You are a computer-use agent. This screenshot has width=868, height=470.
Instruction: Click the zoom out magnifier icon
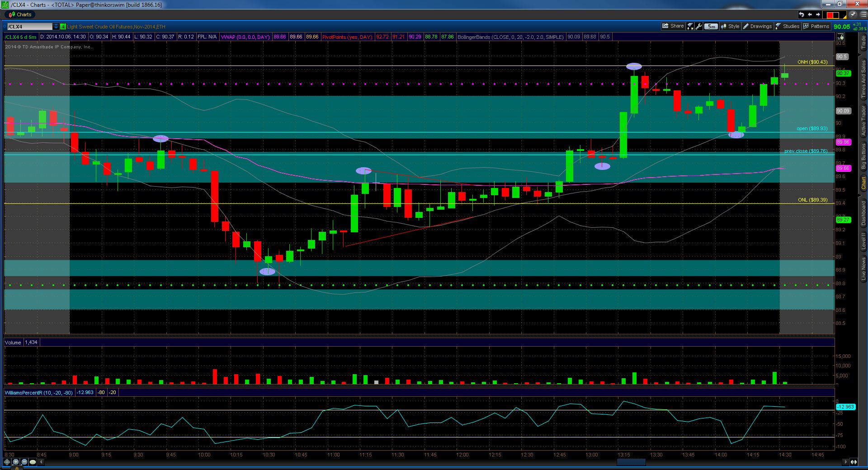pos(24,462)
